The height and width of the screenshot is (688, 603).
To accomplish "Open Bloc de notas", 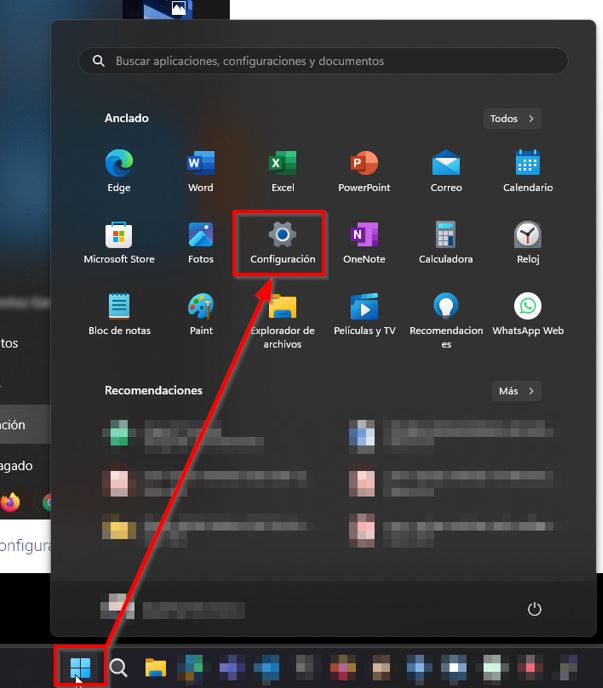I will coord(119,313).
